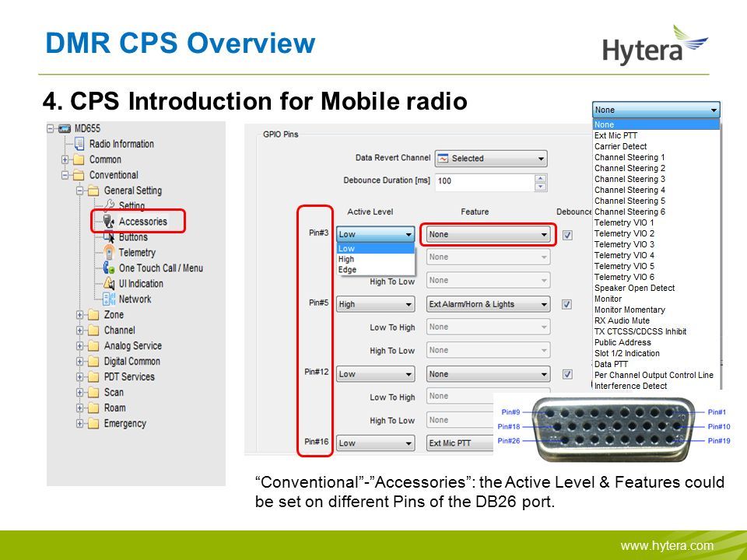The image size is (747, 560).
Task: Click the Digital Common folder icon
Action: pos(93,362)
